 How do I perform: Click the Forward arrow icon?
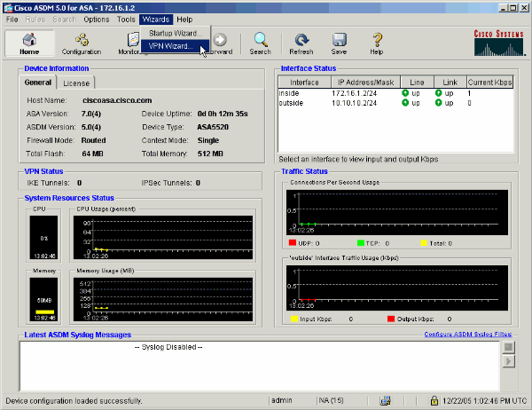coord(220,40)
